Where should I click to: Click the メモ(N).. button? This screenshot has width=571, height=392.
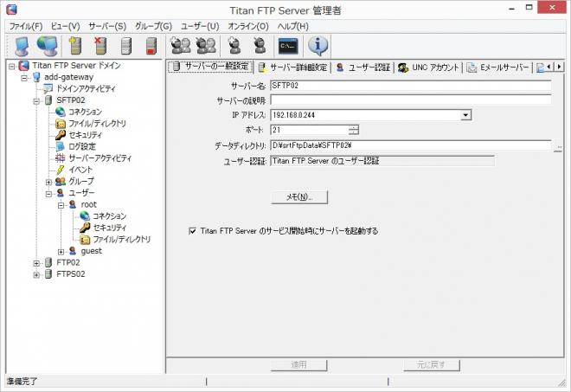tap(299, 197)
